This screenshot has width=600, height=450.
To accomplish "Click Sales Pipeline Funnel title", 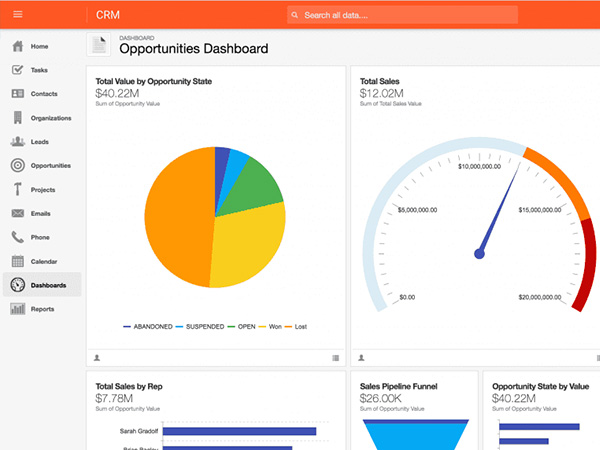I will [398, 386].
